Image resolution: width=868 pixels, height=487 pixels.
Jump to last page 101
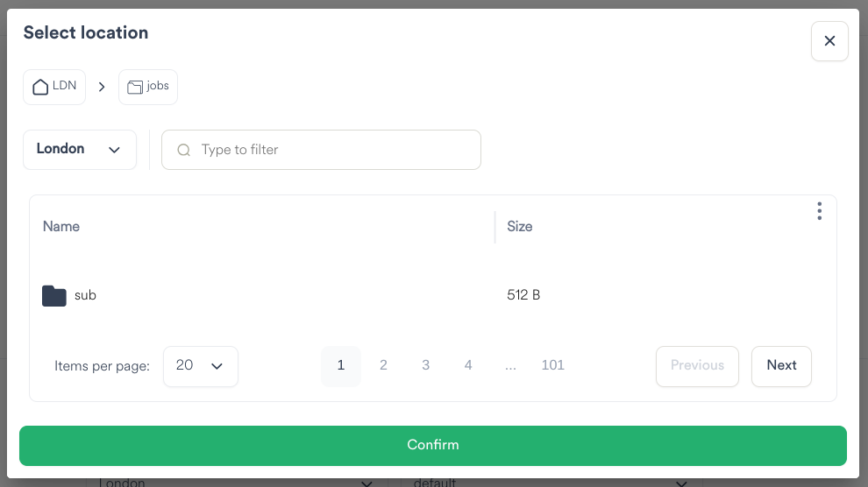(x=552, y=365)
